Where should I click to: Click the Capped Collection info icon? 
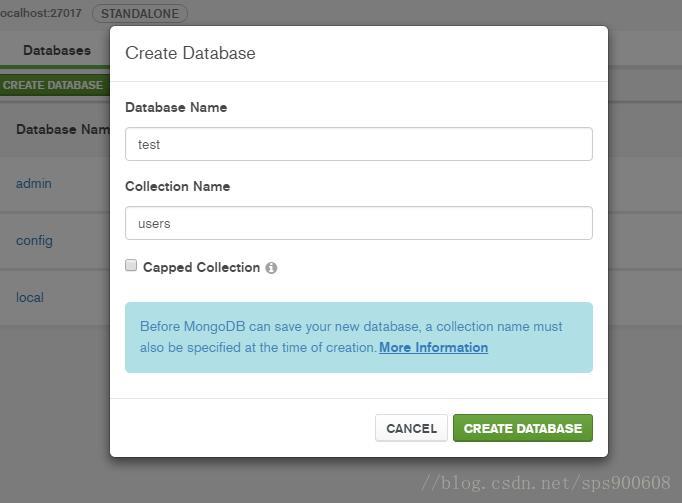271,268
